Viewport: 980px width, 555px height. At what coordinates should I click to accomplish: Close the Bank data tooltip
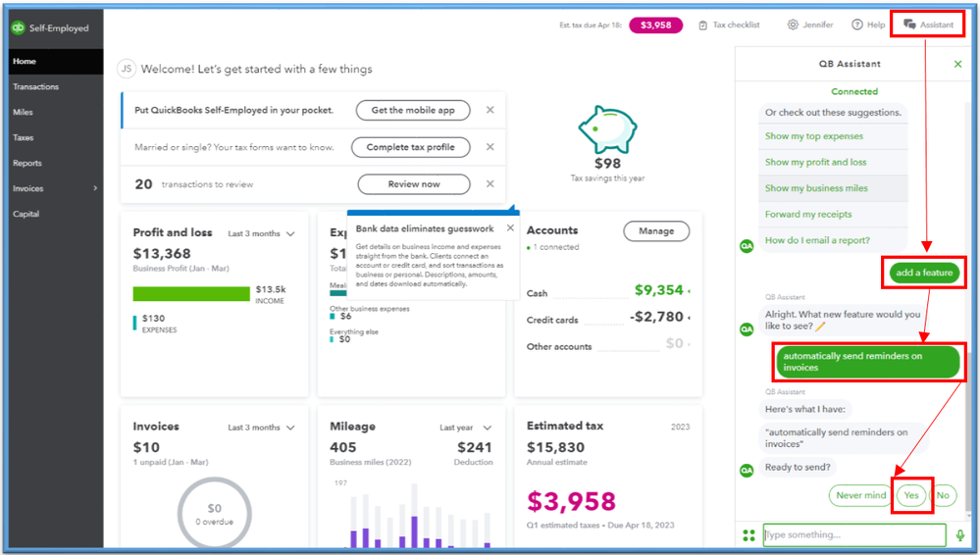pyautogui.click(x=511, y=228)
